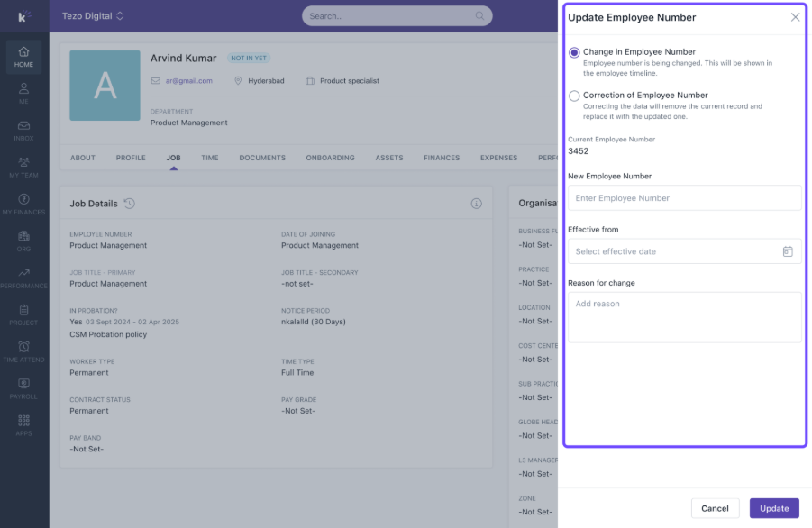Click the calendar icon in Effective from
The image size is (812, 528).
pyautogui.click(x=788, y=251)
